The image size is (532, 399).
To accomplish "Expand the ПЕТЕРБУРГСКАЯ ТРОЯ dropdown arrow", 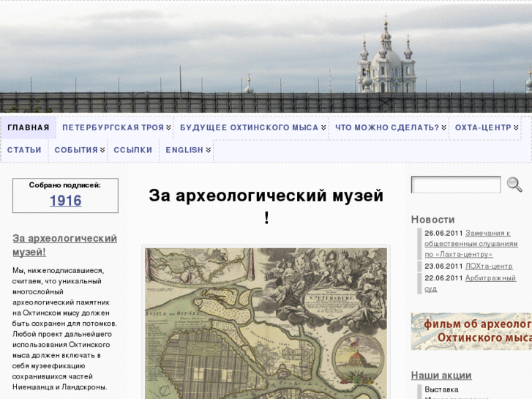I will pyautogui.click(x=168, y=127).
